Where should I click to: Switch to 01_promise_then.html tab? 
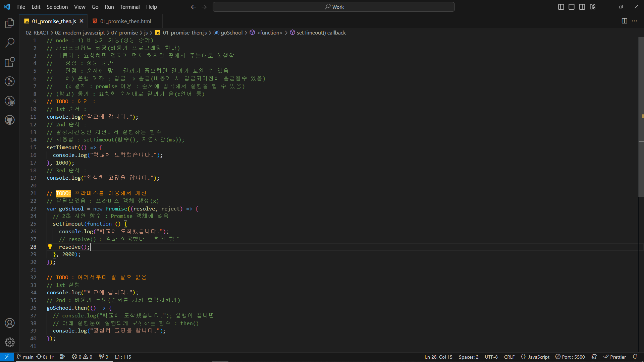point(125,21)
